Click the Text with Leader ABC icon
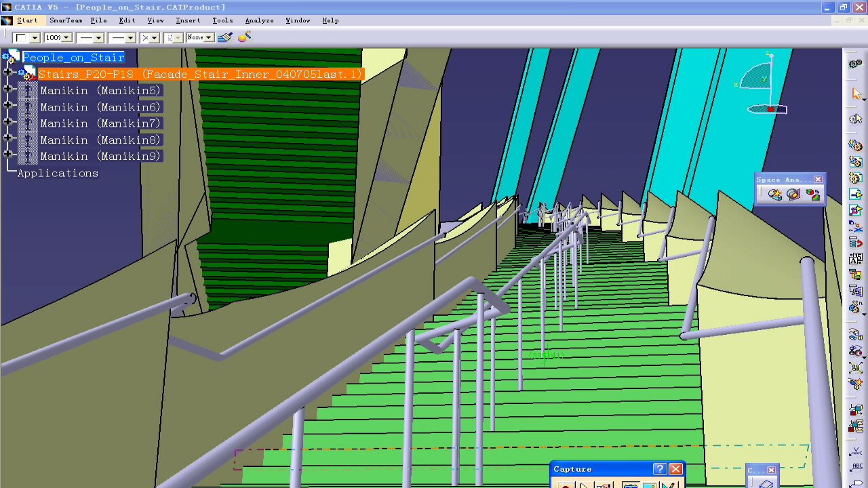The image size is (868, 488). [856, 466]
